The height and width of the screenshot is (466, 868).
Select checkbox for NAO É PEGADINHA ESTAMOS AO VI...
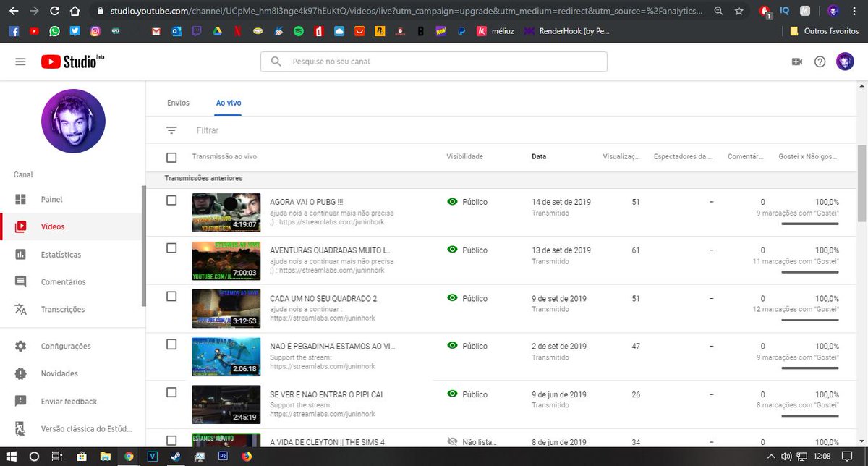point(171,344)
